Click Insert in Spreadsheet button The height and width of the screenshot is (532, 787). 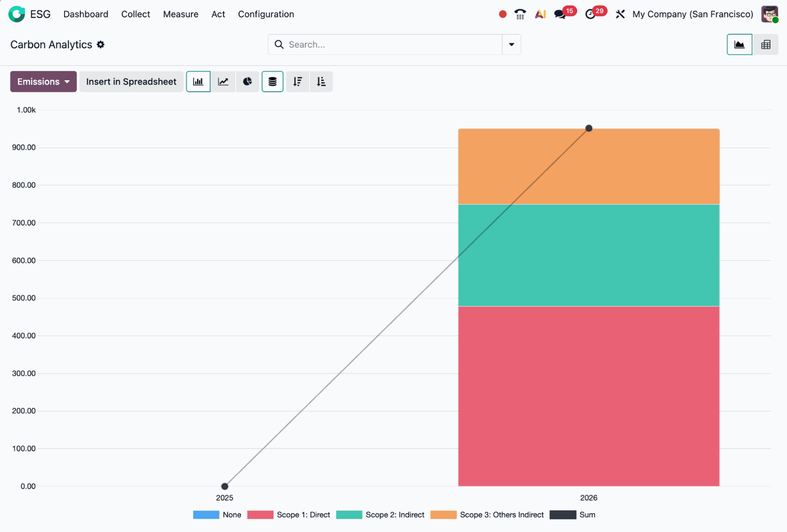point(131,81)
